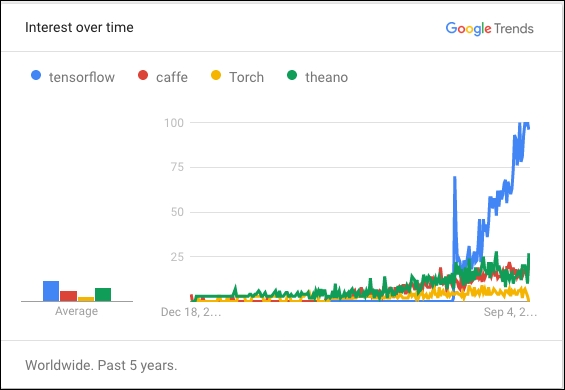Click the red caffe average bar
Viewport: 565px width, 390px height.
[x=68, y=296]
